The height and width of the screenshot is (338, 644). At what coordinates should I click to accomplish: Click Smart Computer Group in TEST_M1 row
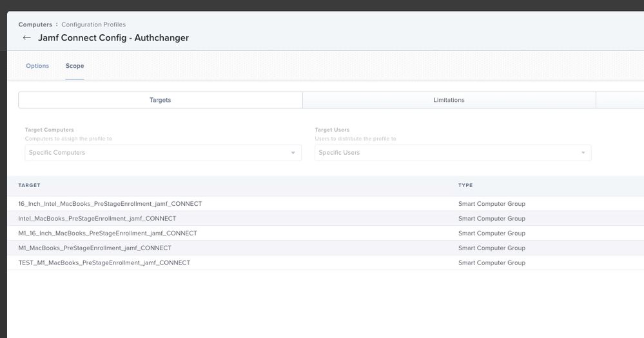492,263
